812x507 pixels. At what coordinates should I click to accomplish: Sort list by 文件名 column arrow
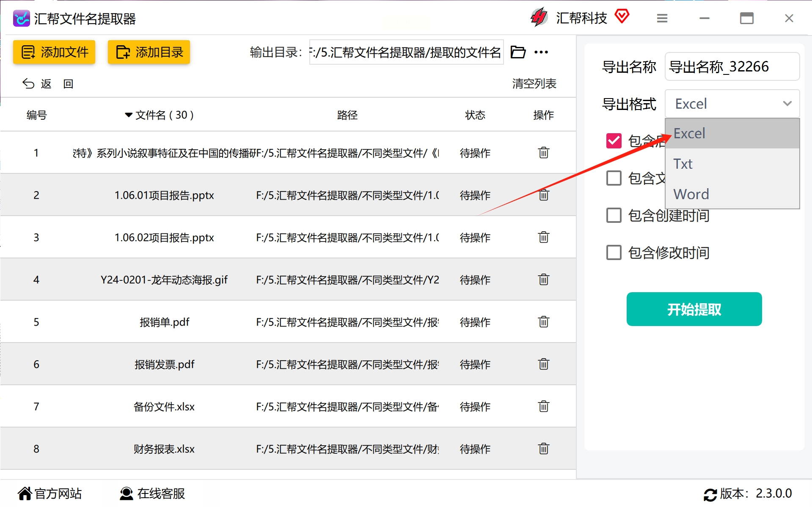[x=129, y=115]
